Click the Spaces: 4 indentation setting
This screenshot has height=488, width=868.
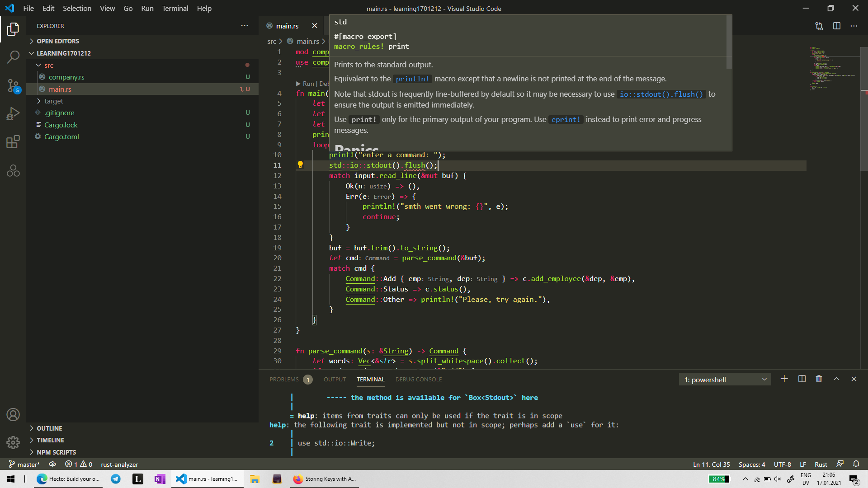point(752,464)
